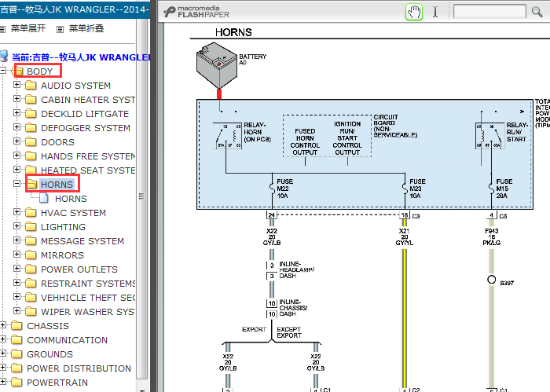Expand the CHASSIS folder
The image size is (550, 392).
[3, 325]
